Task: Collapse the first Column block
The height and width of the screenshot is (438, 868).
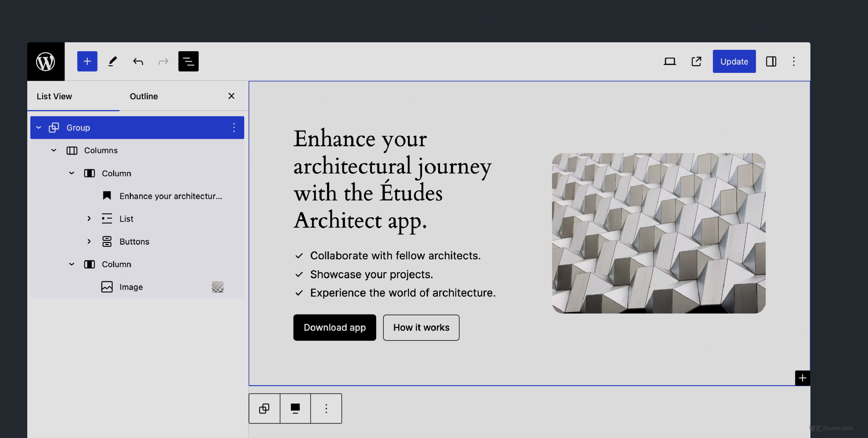Action: pos(71,173)
